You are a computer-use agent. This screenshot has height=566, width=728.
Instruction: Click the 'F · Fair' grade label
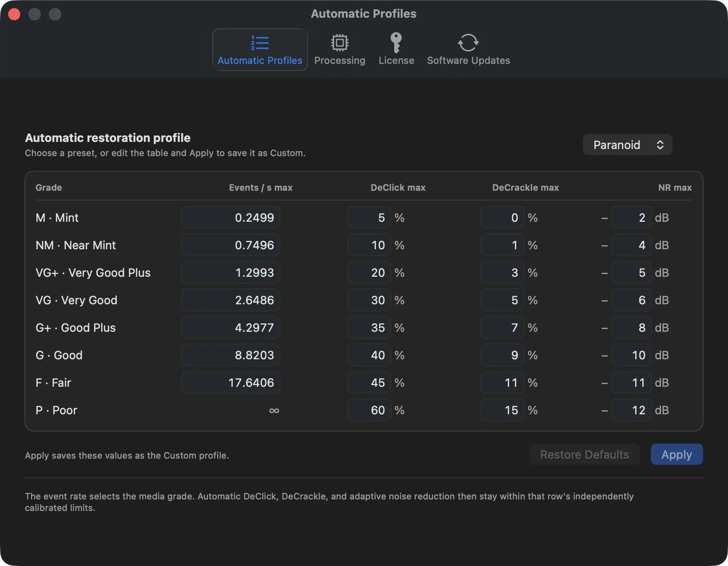click(x=53, y=382)
